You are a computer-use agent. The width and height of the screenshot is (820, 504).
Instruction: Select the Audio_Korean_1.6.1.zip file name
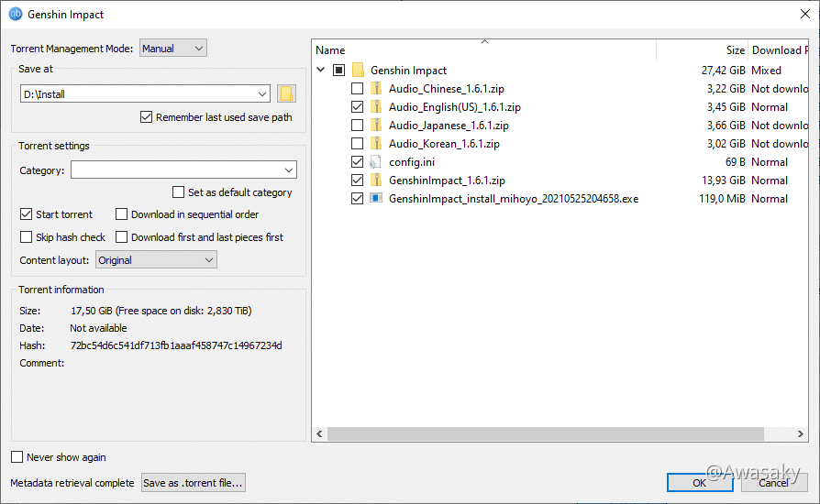(x=444, y=144)
